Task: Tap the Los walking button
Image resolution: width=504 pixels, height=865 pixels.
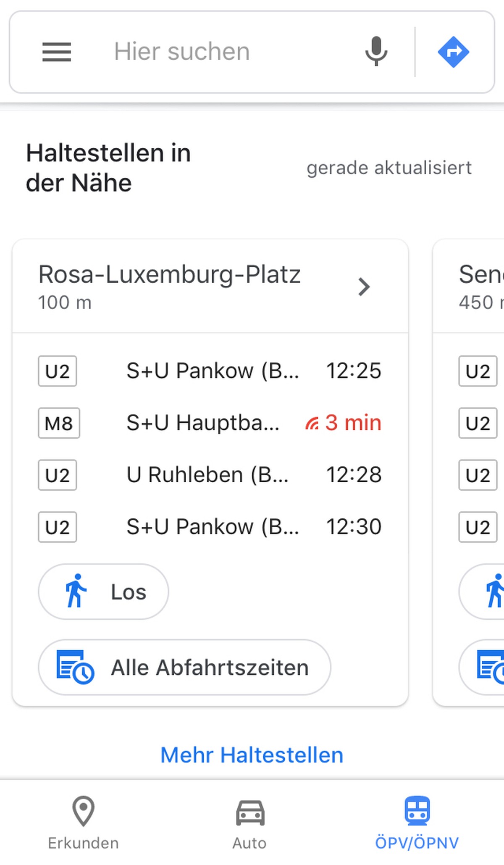Action: (x=103, y=592)
